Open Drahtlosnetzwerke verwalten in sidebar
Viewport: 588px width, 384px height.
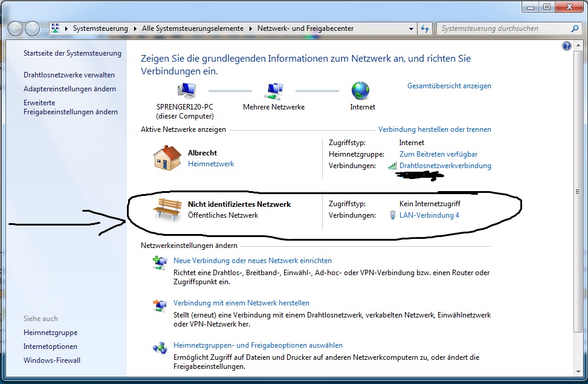[x=69, y=75]
